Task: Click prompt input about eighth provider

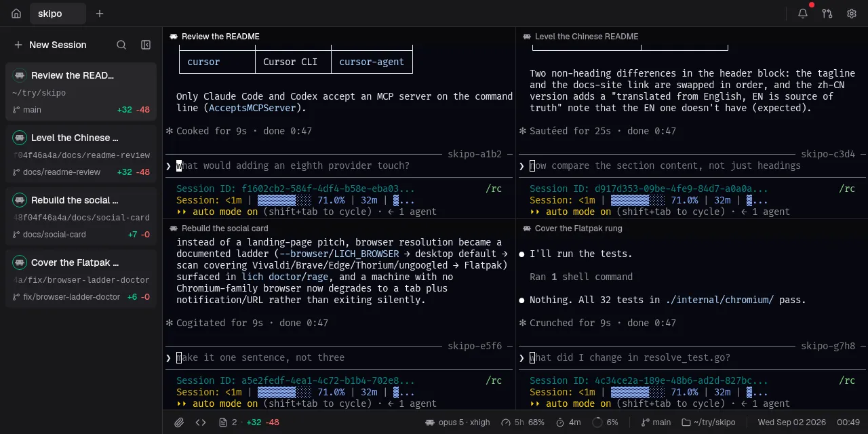Action: (x=339, y=165)
